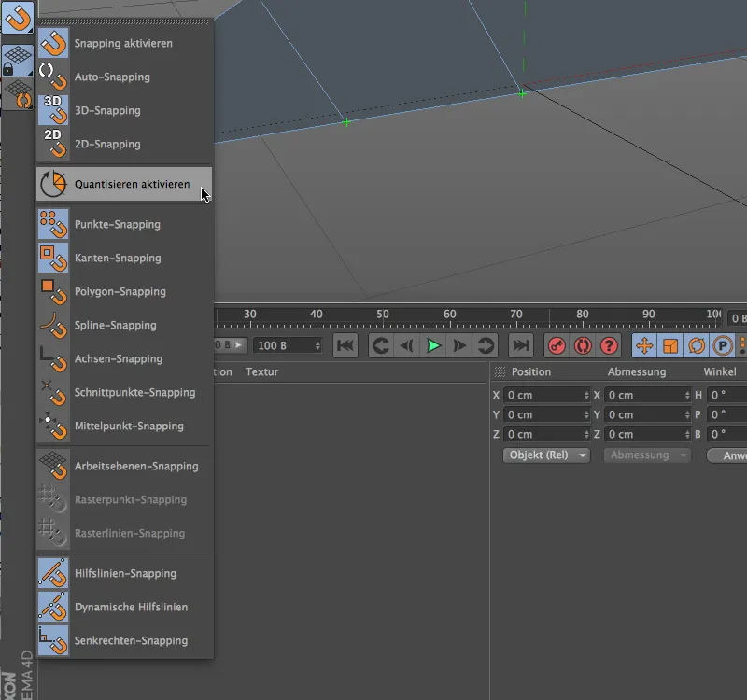Click the H angle input field
Screen dimensions: 747x700
pyautogui.click(x=727, y=395)
